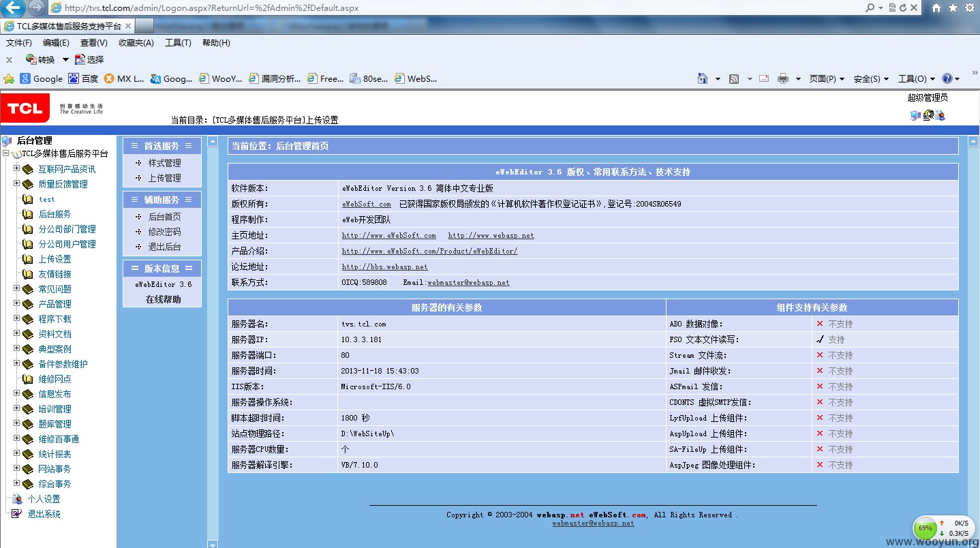This screenshot has width=980, height=548.
Task: Open the 转换 dropdown arrow
Action: coord(65,59)
